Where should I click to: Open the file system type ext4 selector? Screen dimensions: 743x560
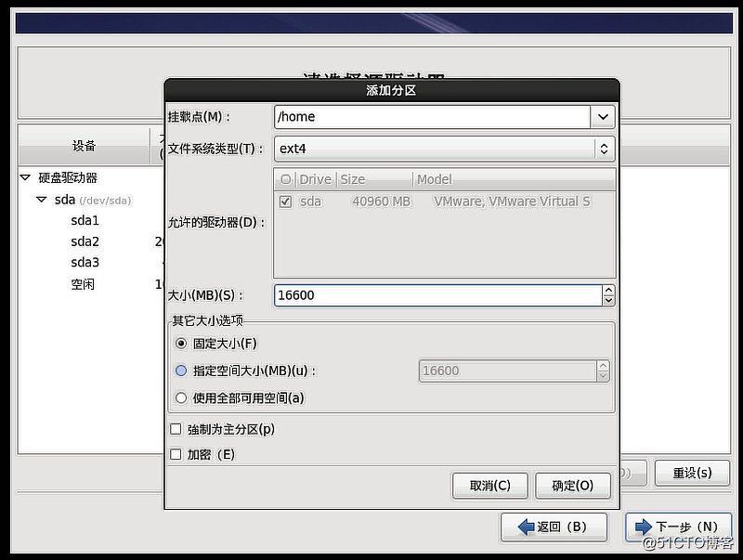coord(445,149)
